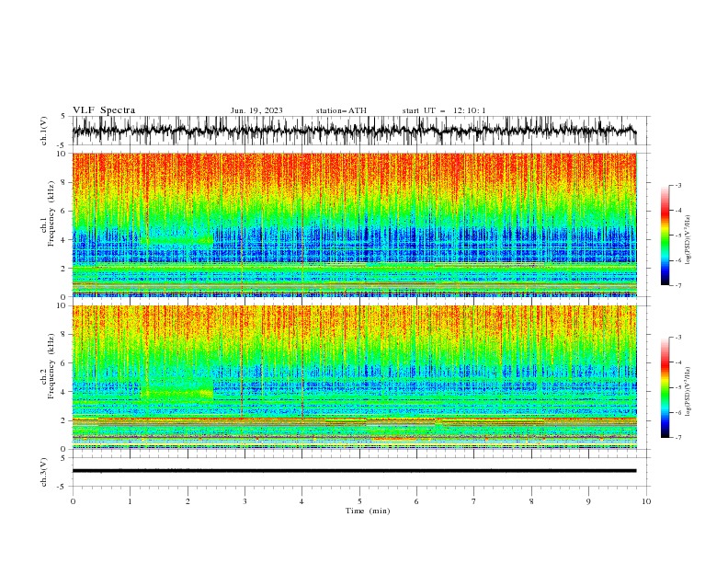Select the 'ch.3(V)' axis label
The width and height of the screenshot is (728, 563).
point(44,472)
